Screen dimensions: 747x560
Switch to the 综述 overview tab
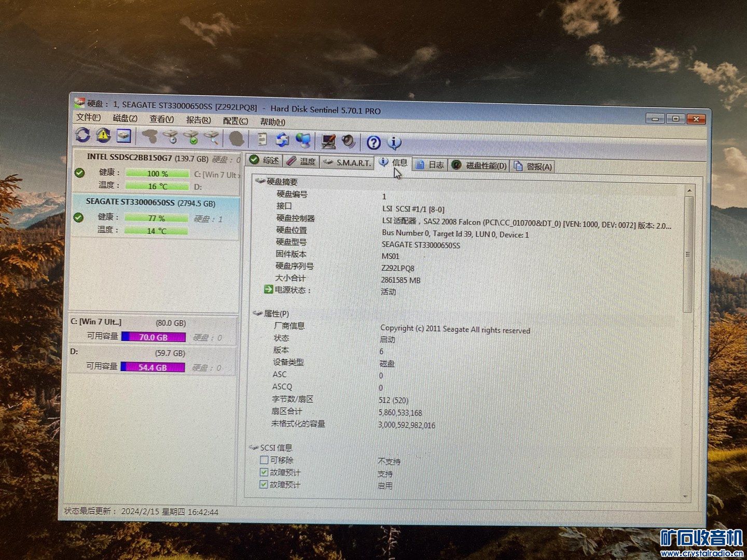click(264, 160)
